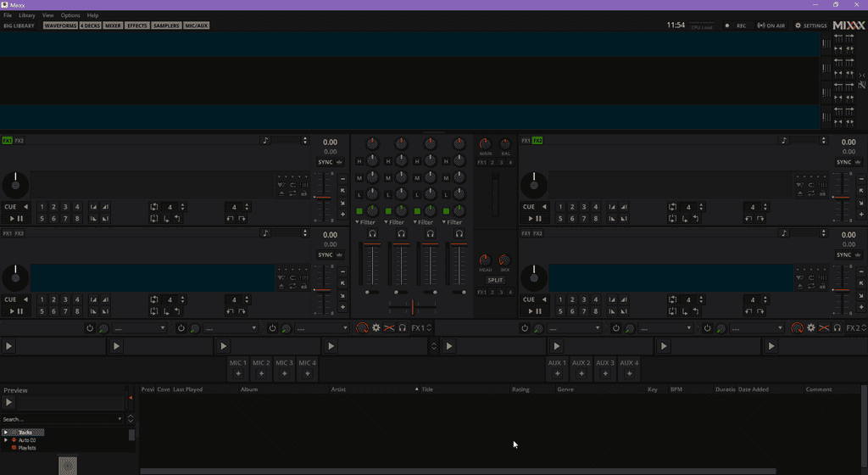Expand the FX1 unit with its arrow toggle

coord(429,327)
